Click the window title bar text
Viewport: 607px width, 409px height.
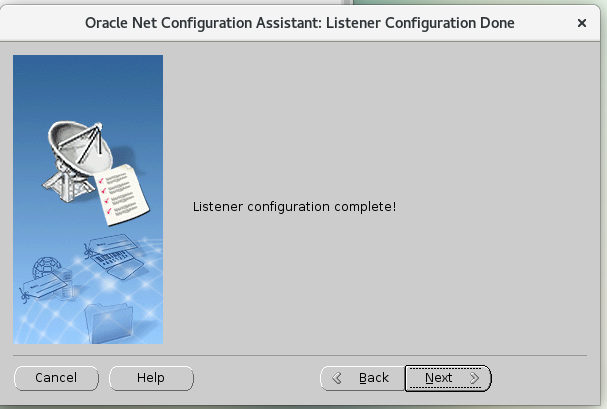click(301, 21)
